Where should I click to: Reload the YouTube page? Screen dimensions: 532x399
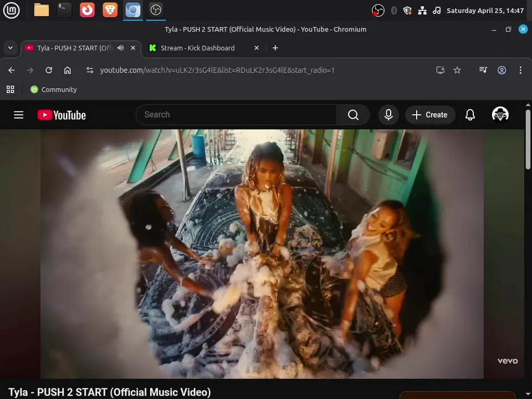click(49, 70)
